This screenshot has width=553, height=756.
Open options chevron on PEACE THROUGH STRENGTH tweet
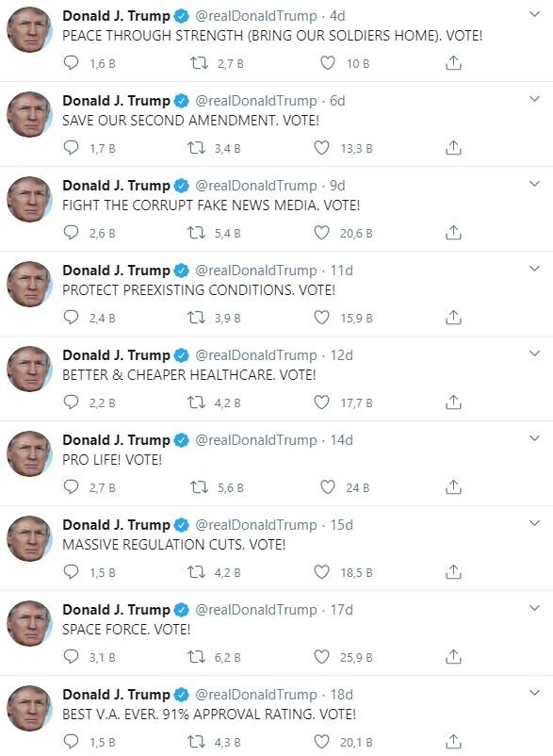click(x=535, y=14)
